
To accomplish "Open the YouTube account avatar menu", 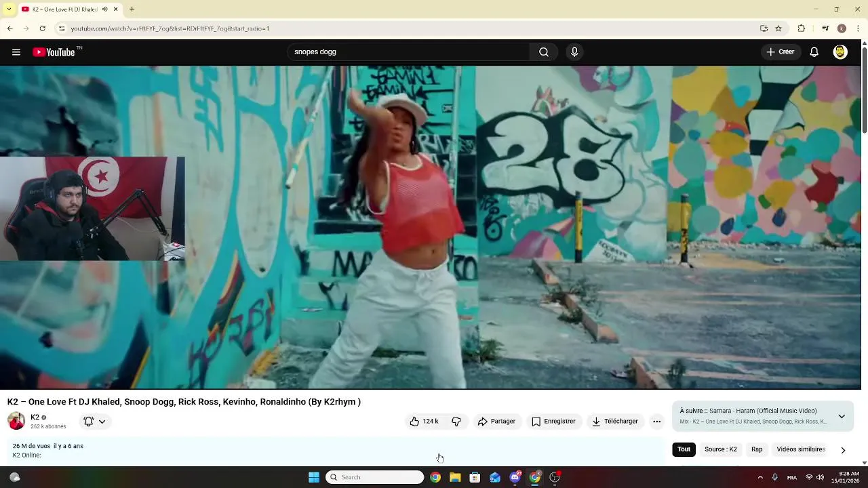I will tap(840, 52).
